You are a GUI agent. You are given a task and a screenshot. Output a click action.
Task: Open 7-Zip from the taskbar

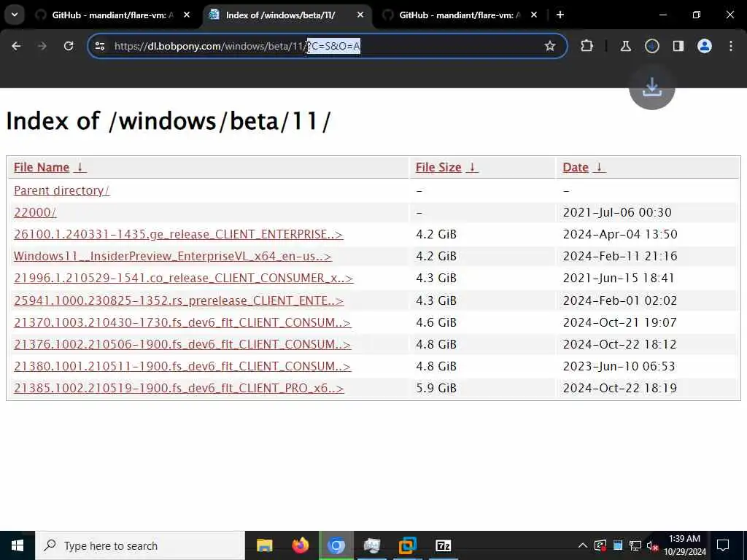tap(443, 545)
